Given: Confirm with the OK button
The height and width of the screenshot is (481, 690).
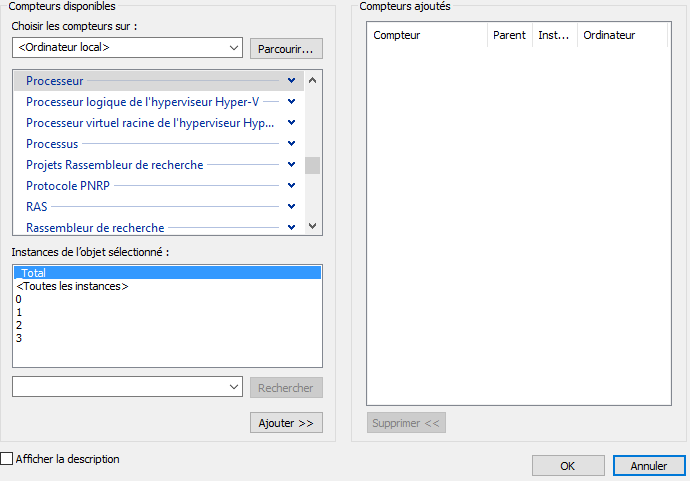Looking at the screenshot, I should [x=568, y=466].
